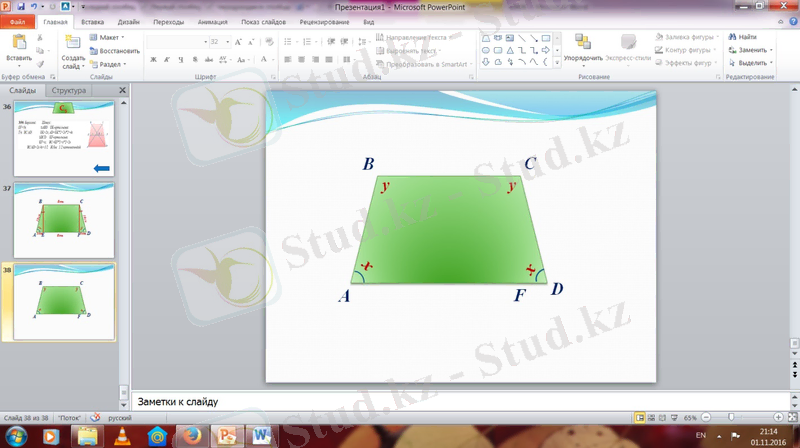Screen dimensions: 800x448
Task: Toggle underline (Ч) text formatting
Action: (181, 59)
